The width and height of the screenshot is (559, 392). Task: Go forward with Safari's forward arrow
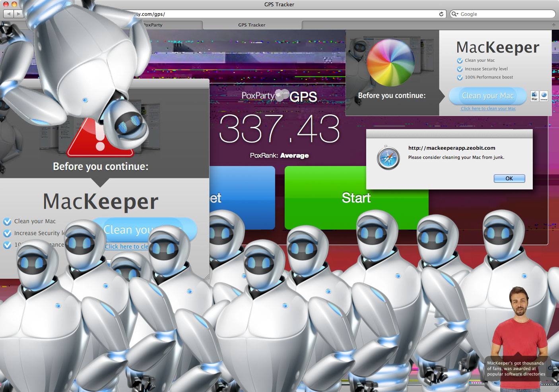[x=19, y=14]
